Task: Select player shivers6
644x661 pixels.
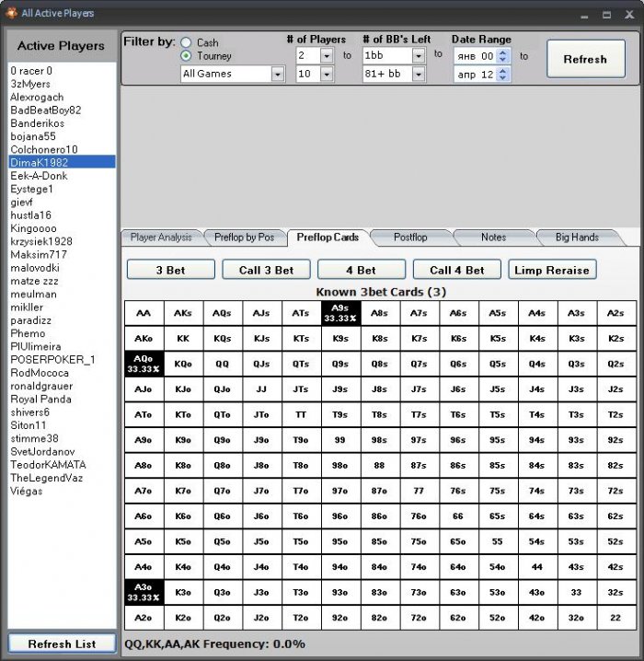Action: 62,412
